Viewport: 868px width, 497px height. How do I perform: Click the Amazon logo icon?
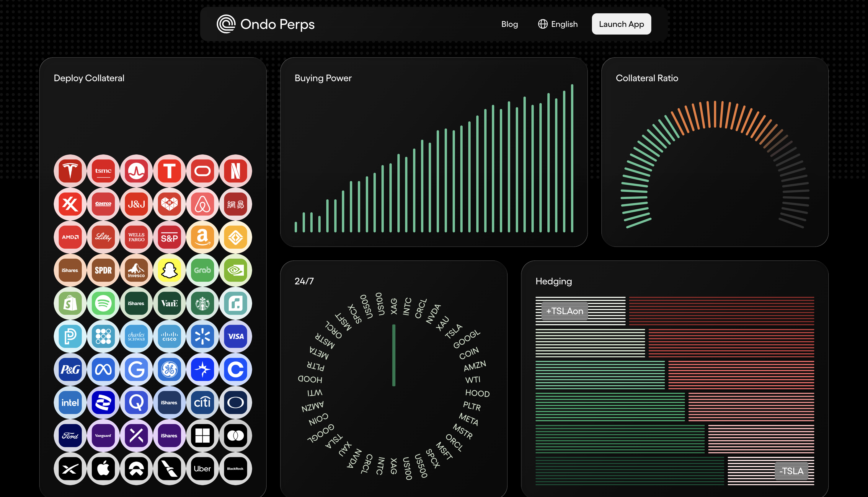click(202, 237)
